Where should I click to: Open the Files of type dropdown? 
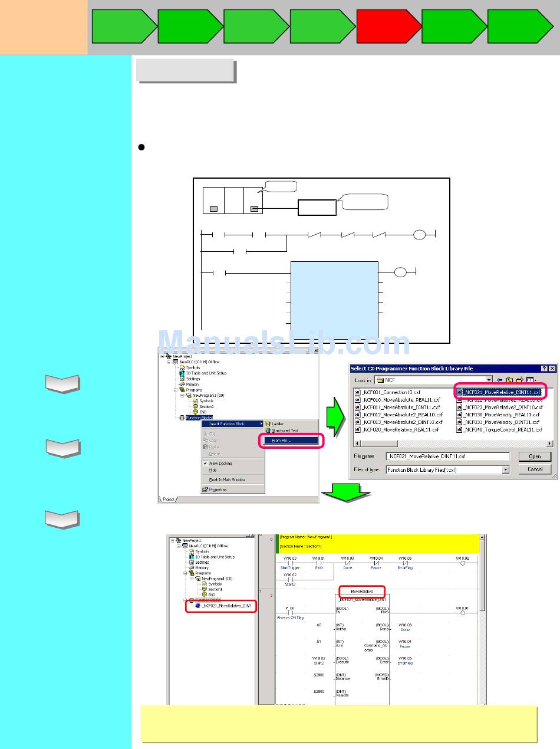pyautogui.click(x=505, y=470)
